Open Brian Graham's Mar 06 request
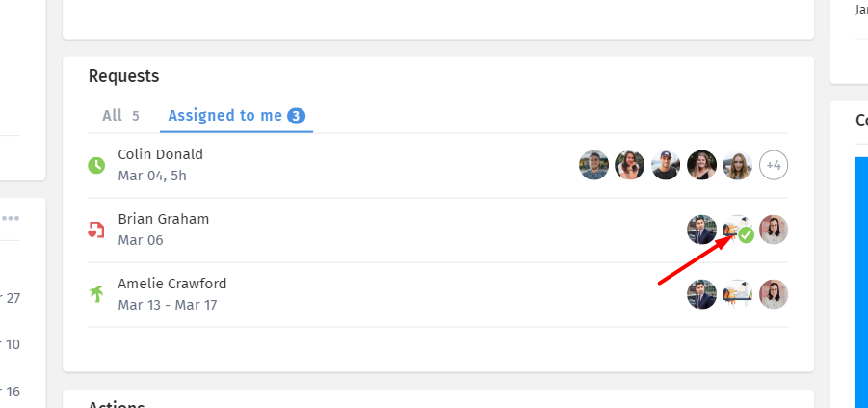Image resolution: width=868 pixels, height=408 pixels. click(x=437, y=230)
